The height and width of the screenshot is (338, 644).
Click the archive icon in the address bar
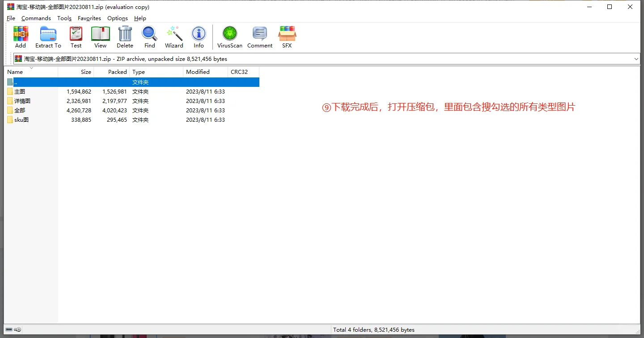pyautogui.click(x=18, y=59)
